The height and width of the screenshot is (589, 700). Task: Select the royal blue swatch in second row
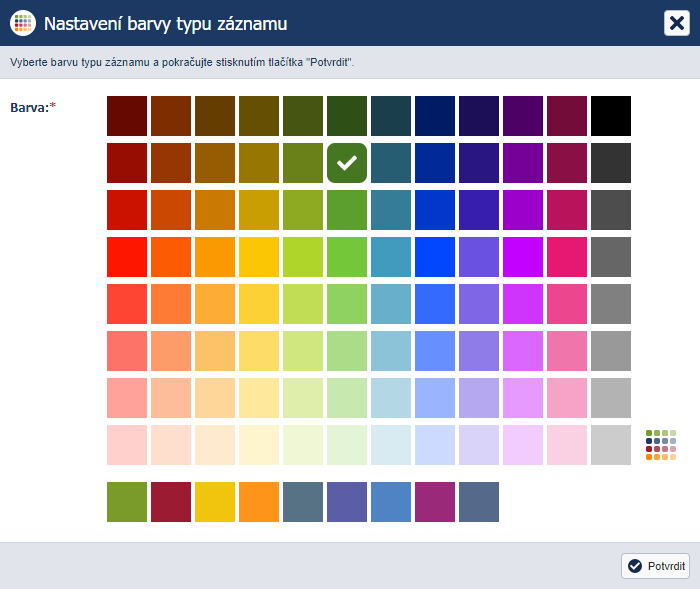435,163
